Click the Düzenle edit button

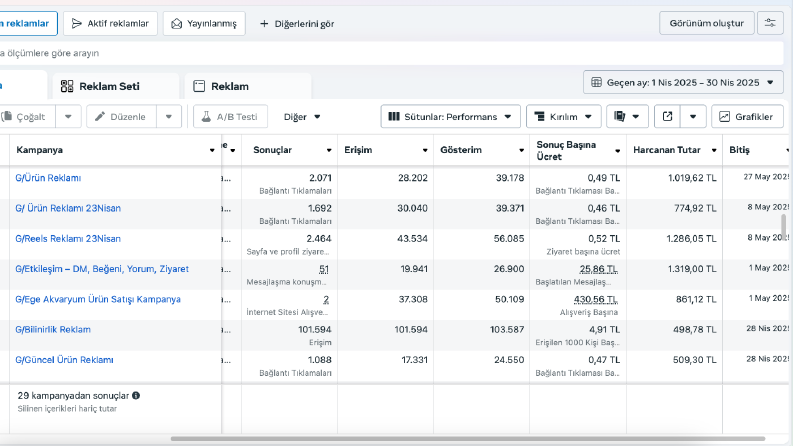click(x=121, y=117)
